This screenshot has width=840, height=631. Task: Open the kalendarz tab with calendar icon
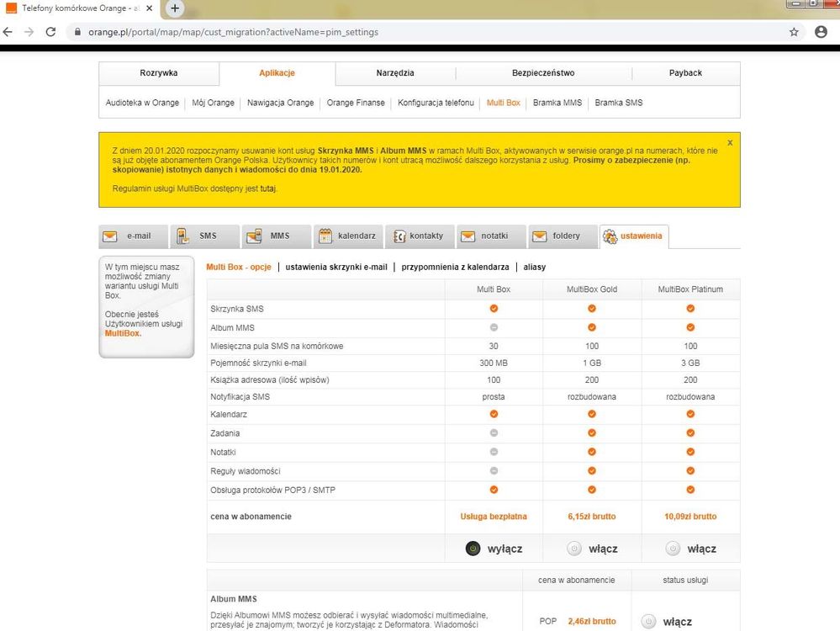pos(347,236)
